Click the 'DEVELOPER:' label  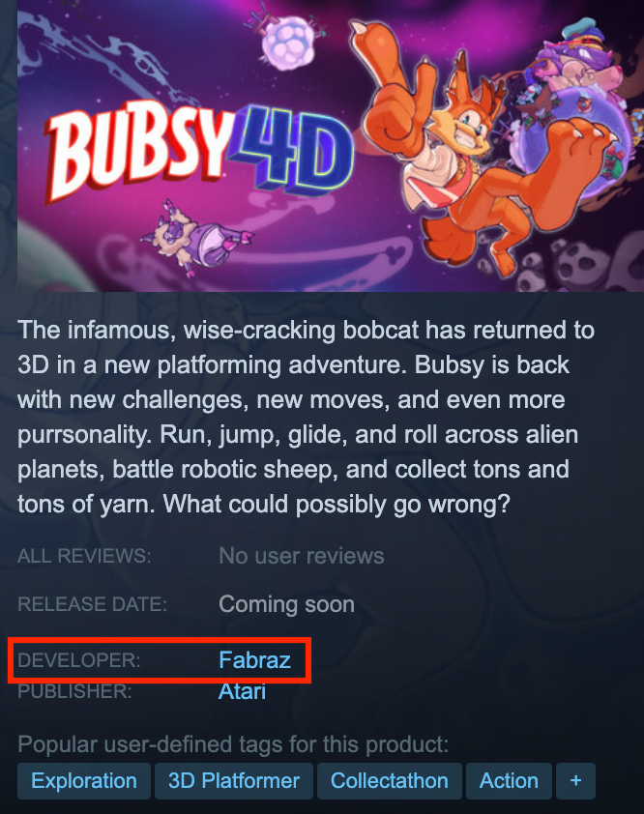[x=79, y=660]
